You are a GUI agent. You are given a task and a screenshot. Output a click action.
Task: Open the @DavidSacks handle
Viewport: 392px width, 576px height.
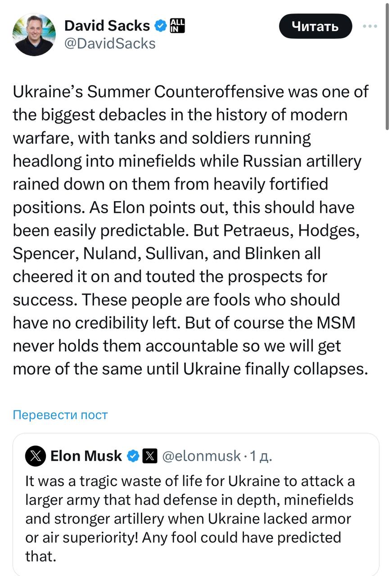click(x=110, y=43)
